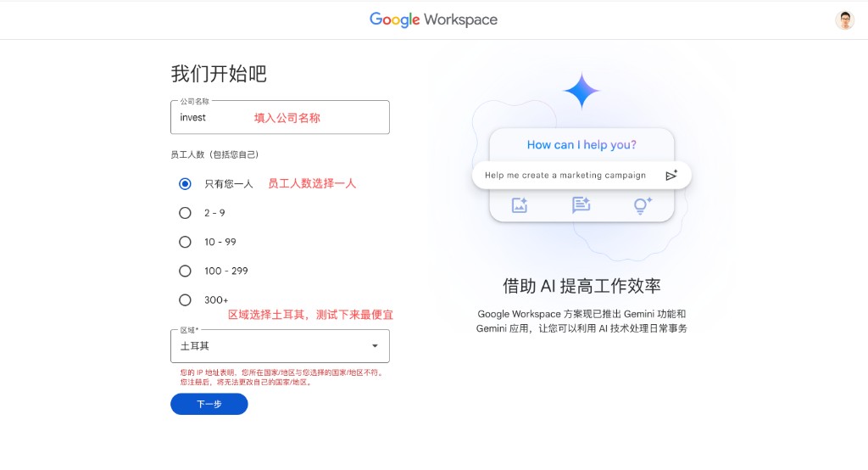Click the 下一步 button
The image size is (868, 470).
[x=209, y=404]
